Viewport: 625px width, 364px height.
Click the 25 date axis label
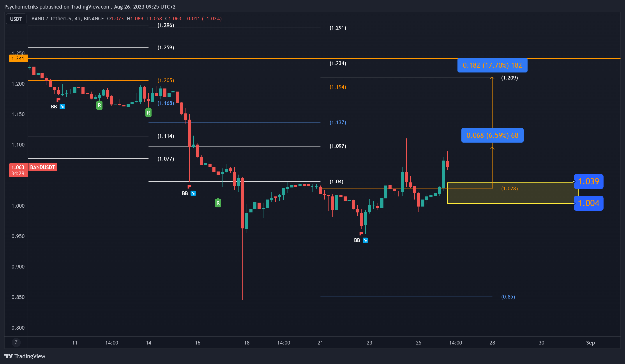point(419,343)
